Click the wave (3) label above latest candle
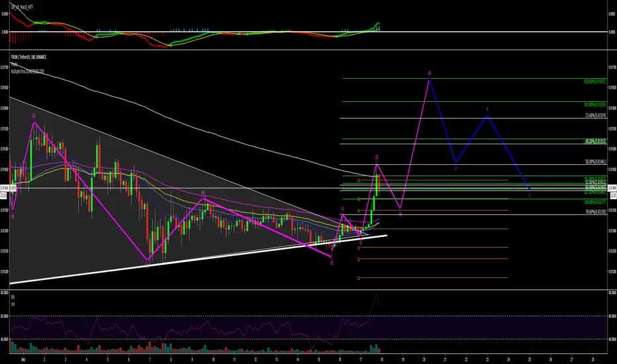This screenshot has width=617, height=364. (x=377, y=157)
